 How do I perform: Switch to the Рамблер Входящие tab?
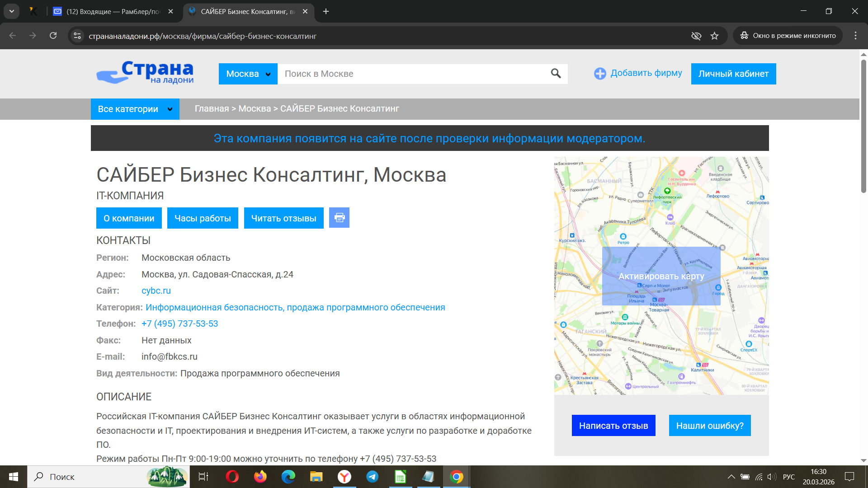click(x=113, y=11)
